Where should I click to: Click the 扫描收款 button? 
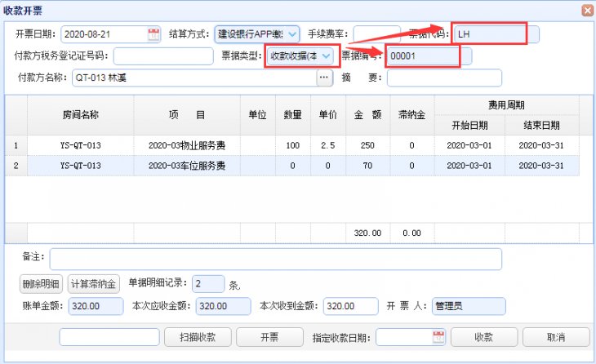pos(197,337)
